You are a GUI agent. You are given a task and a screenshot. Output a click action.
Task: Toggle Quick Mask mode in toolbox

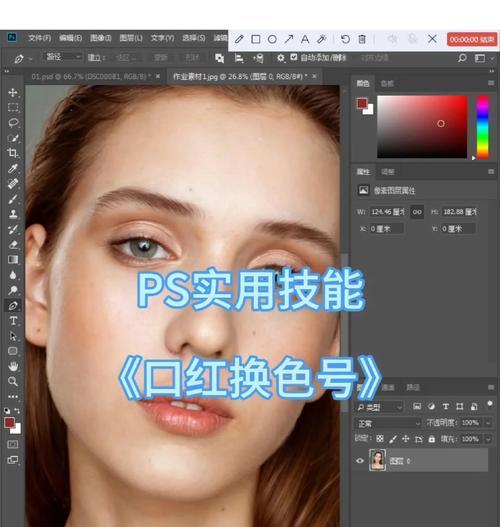(13, 444)
